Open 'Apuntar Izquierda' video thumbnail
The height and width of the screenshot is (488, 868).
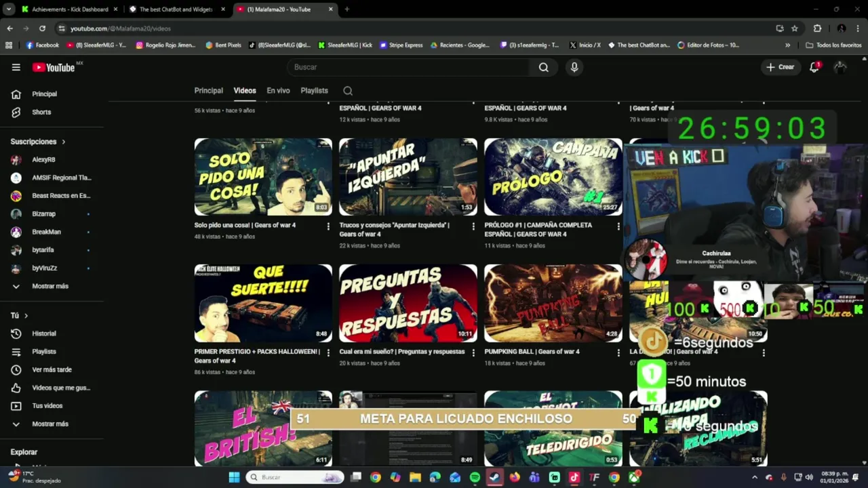(408, 177)
